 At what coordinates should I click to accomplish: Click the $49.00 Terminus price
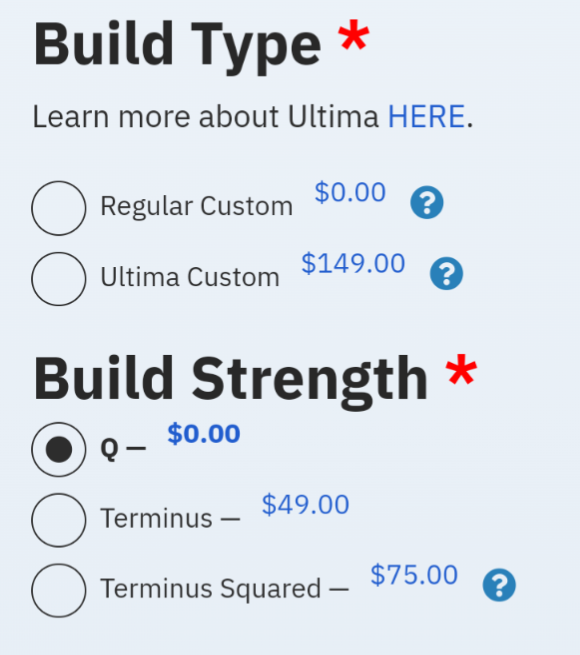[x=305, y=505]
